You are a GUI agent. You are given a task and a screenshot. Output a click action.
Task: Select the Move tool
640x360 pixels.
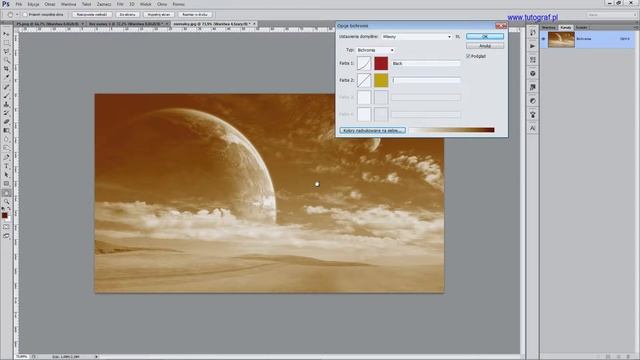(x=6, y=34)
